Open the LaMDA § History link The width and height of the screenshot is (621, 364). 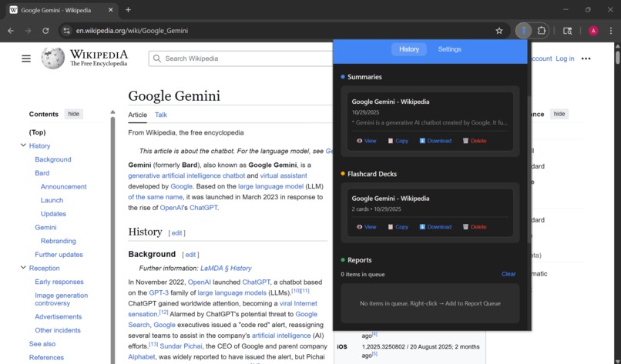pyautogui.click(x=226, y=269)
